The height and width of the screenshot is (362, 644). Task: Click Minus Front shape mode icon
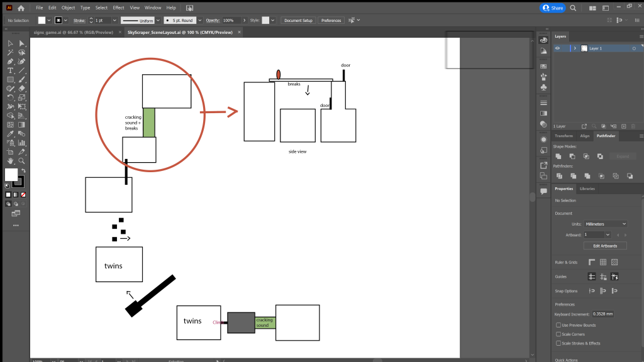point(572,156)
